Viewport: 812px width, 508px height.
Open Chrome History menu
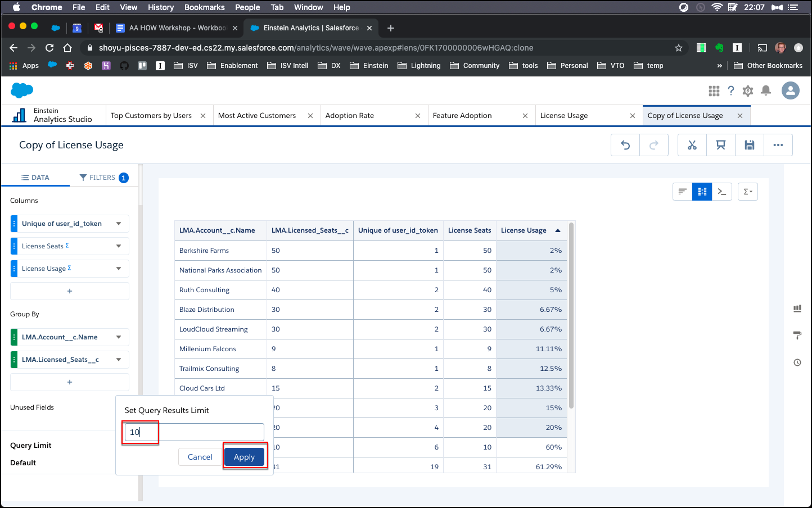pos(161,7)
